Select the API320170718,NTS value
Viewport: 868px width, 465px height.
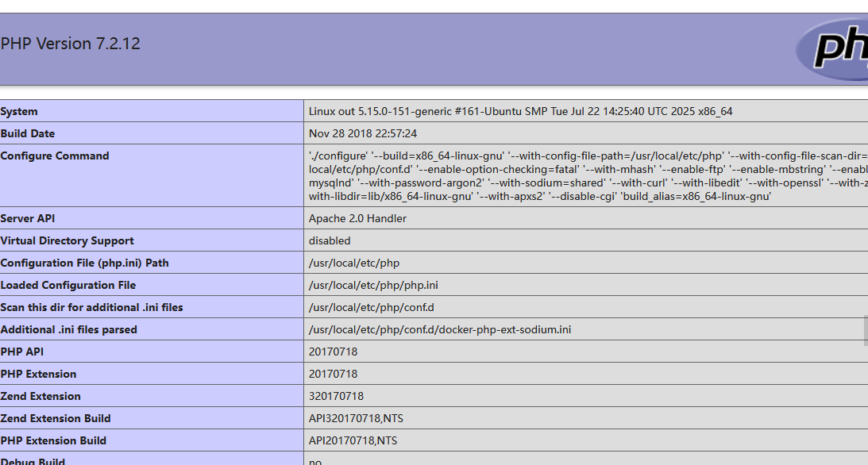pos(356,418)
